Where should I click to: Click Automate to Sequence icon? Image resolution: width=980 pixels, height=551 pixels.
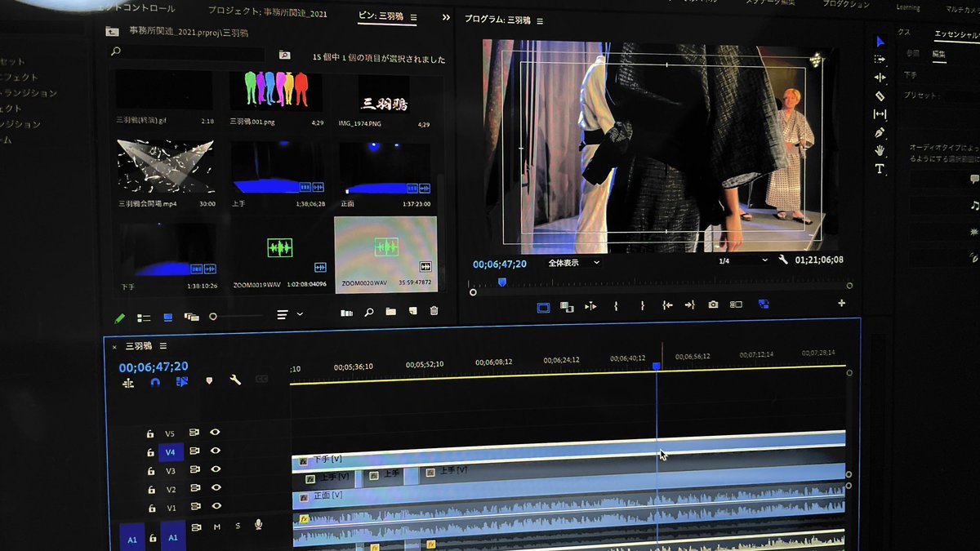pyautogui.click(x=345, y=312)
